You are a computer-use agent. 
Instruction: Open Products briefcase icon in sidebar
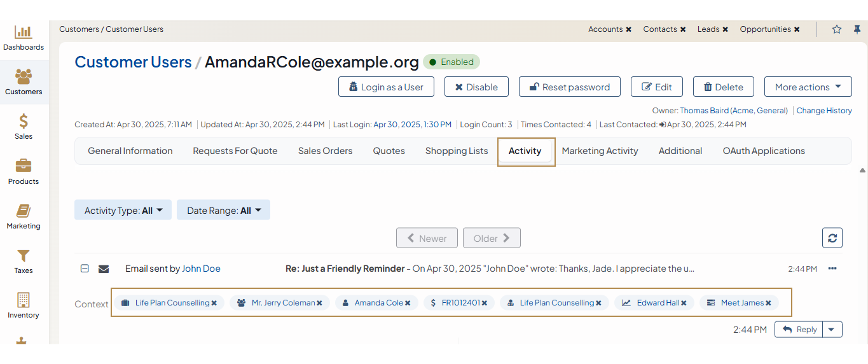click(24, 166)
